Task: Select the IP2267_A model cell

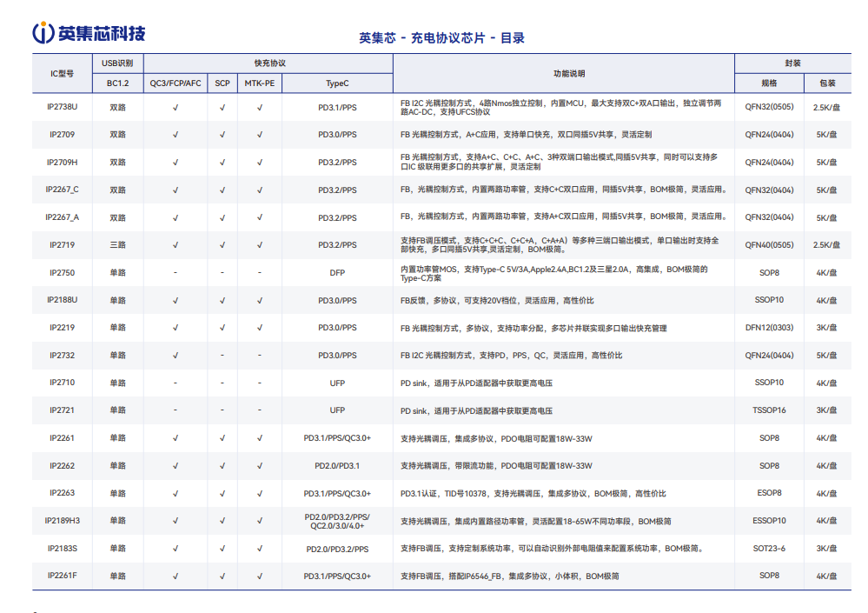Action: tap(62, 217)
